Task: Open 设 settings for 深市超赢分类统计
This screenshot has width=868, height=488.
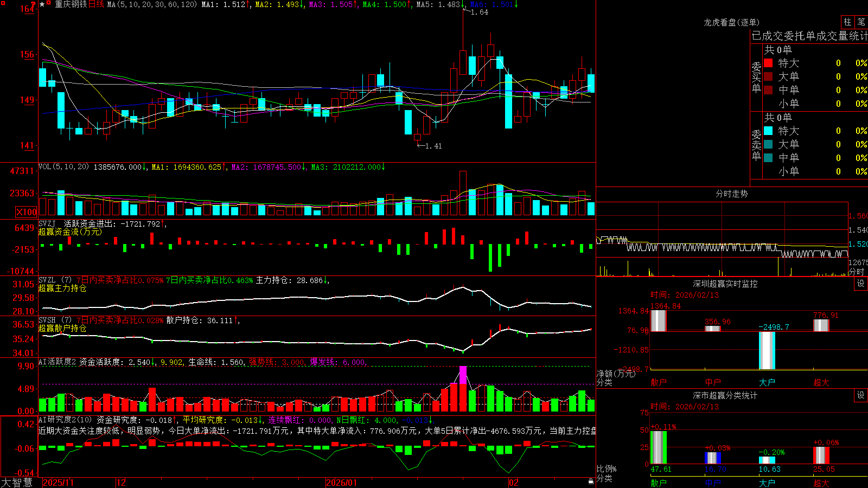Action: tap(861, 395)
